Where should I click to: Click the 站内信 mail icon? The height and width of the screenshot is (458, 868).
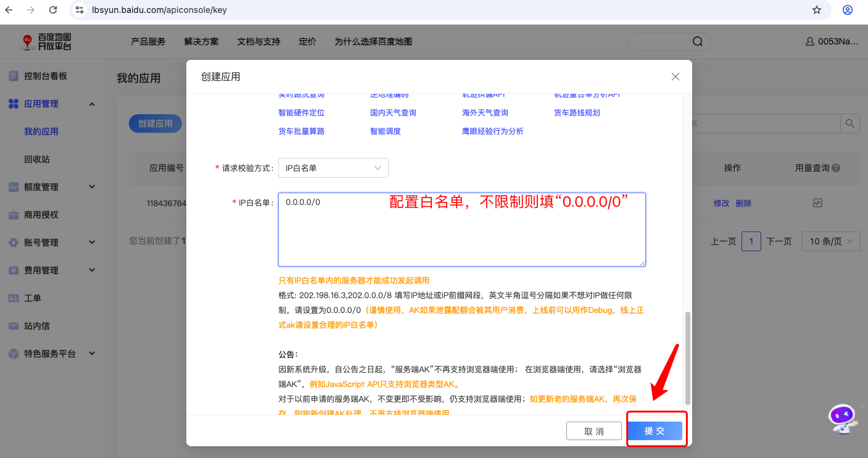pos(13,326)
